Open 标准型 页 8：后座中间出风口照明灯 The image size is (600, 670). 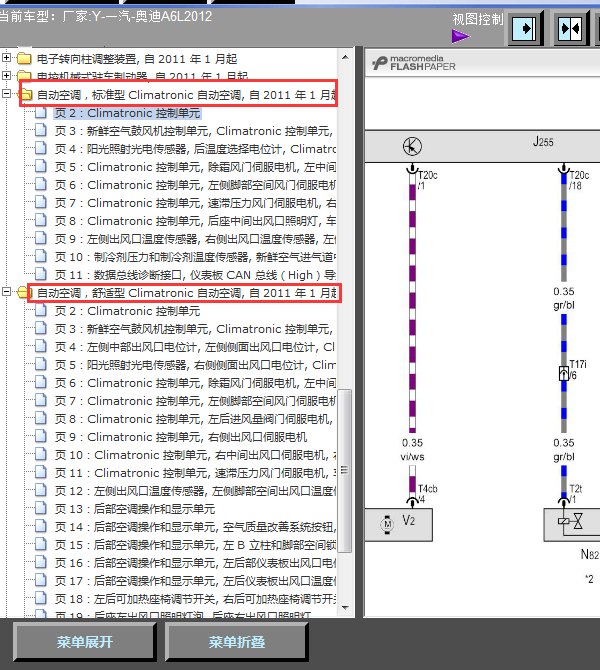(195, 221)
